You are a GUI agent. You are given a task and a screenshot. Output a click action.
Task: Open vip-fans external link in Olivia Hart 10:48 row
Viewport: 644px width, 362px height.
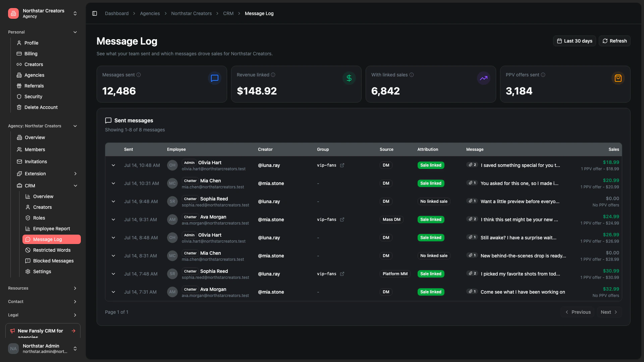(x=342, y=165)
